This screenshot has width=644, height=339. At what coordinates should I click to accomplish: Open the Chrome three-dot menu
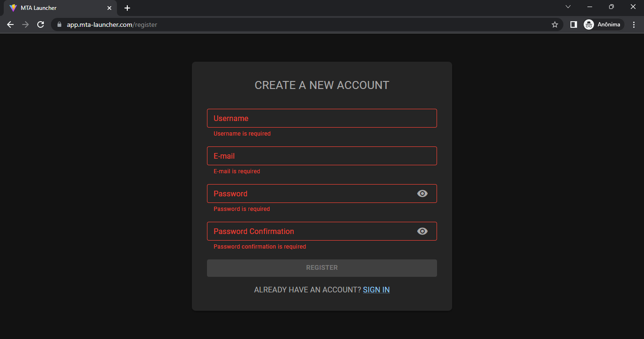(634, 24)
